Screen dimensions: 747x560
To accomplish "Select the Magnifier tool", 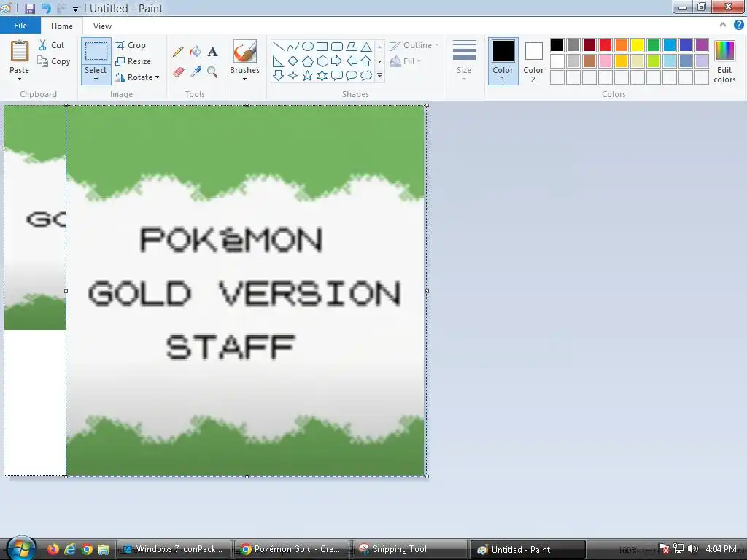I will (212, 72).
